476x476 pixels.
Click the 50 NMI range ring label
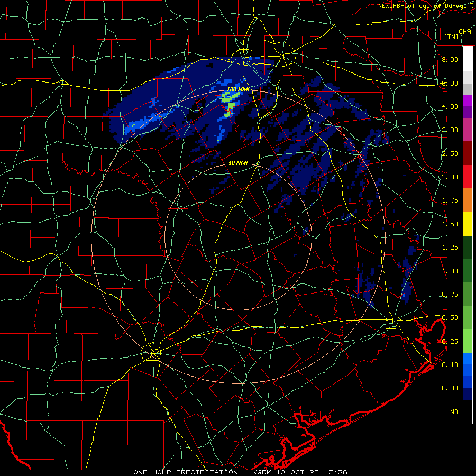point(238,163)
